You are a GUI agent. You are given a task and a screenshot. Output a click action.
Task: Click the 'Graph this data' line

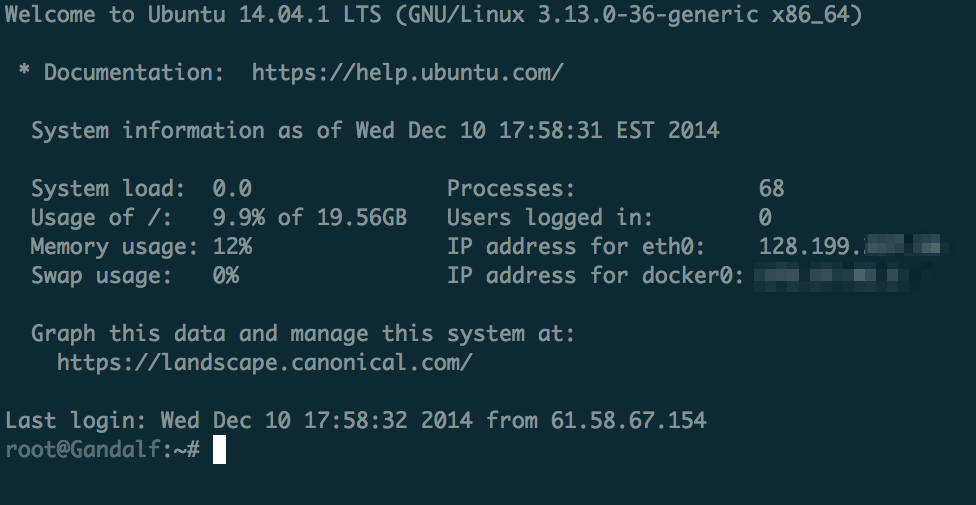click(x=303, y=334)
